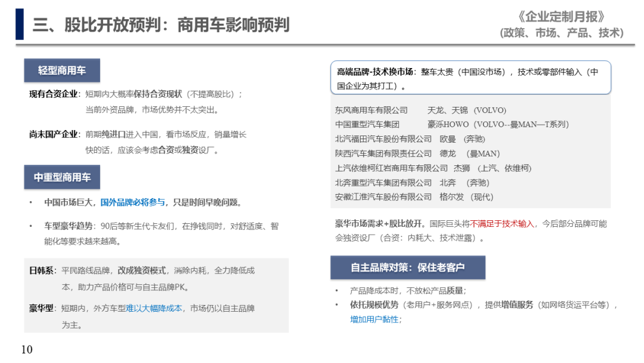
Task: Click the blue text 国外品牌必将参与
Action: 132,202
